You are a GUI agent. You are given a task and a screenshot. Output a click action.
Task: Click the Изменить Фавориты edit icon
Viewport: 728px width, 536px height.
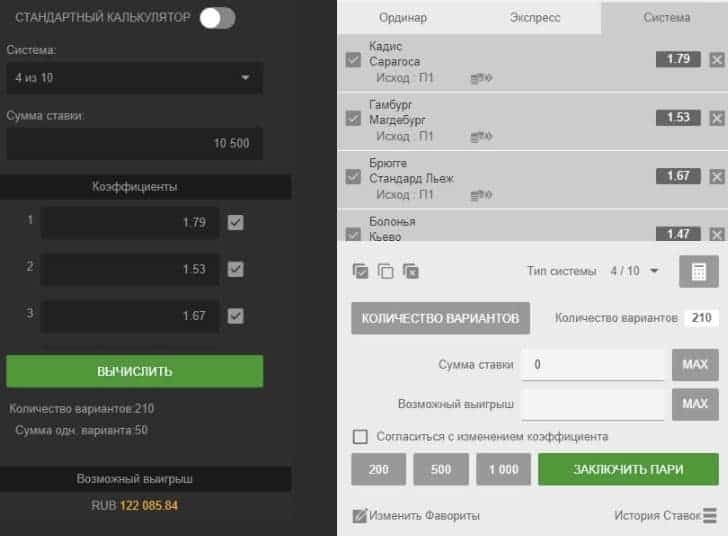(360, 516)
